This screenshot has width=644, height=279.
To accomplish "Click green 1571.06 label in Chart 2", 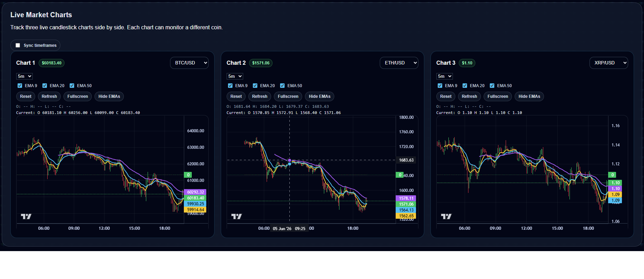I will tap(406, 204).
